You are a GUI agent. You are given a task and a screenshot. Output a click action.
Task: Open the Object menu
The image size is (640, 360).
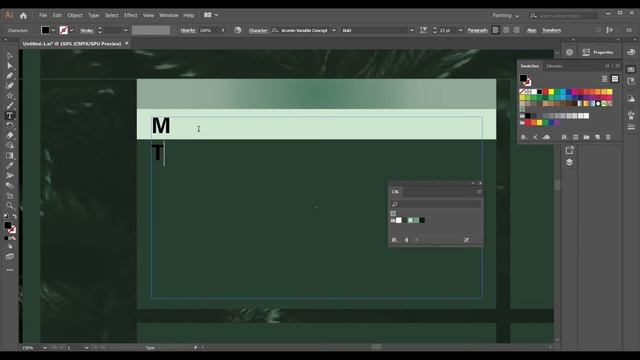click(x=75, y=16)
